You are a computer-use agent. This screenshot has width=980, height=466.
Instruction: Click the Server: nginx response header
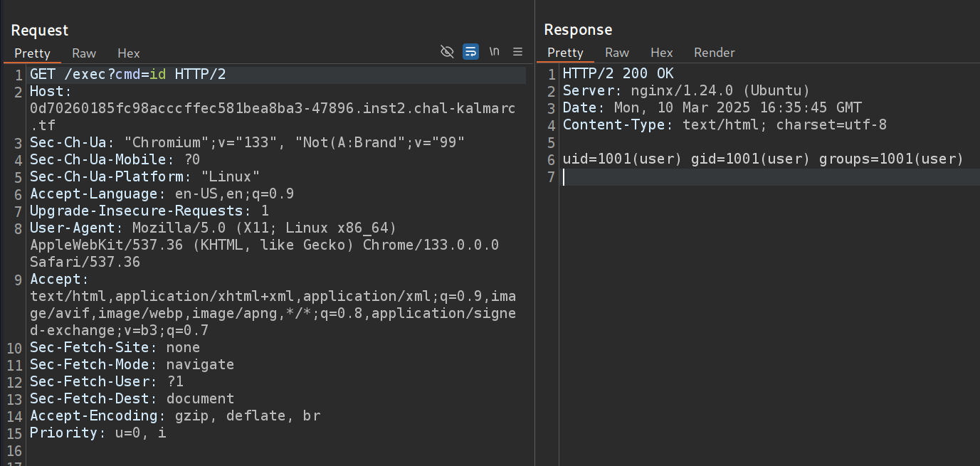(x=686, y=91)
